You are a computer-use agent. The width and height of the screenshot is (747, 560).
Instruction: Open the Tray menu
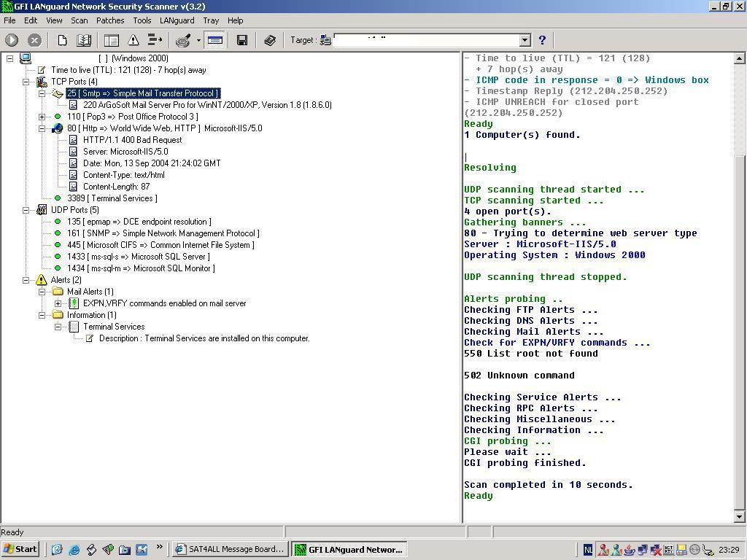[x=211, y=20]
